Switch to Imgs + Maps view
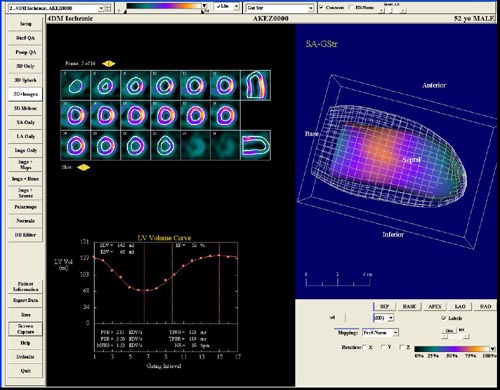500x390 pixels. [26, 164]
